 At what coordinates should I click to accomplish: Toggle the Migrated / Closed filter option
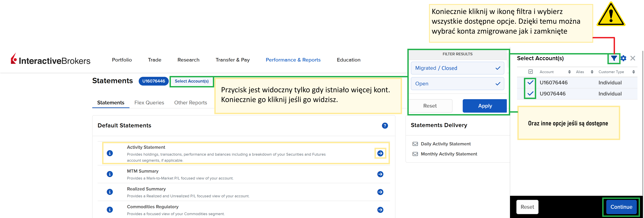click(457, 68)
